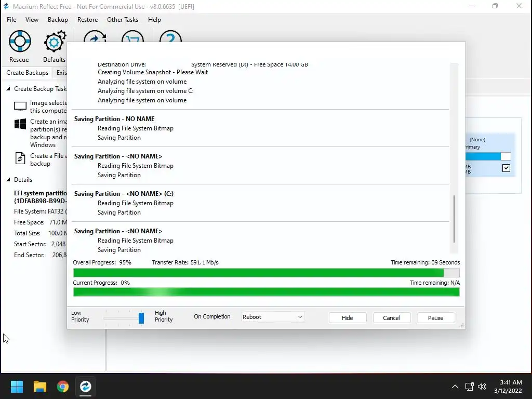
Task: Select 'Saving Partition - <NO NAME> (C:)' heading
Action: pyautogui.click(x=124, y=194)
